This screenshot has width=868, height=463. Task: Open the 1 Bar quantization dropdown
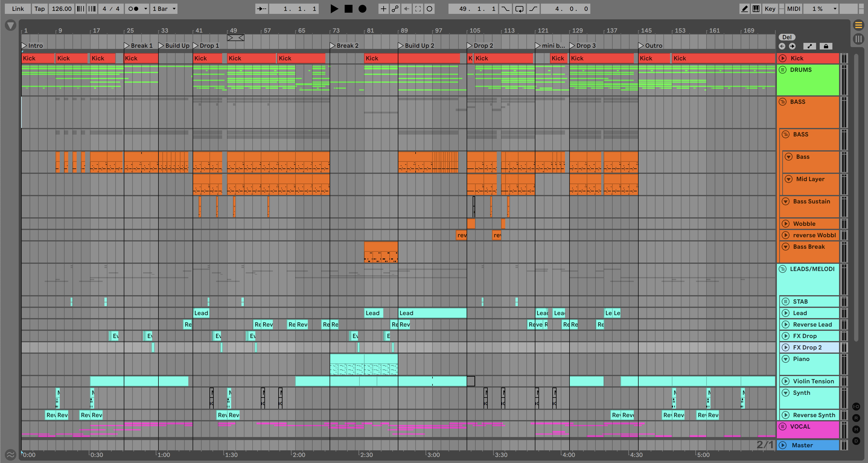164,9
